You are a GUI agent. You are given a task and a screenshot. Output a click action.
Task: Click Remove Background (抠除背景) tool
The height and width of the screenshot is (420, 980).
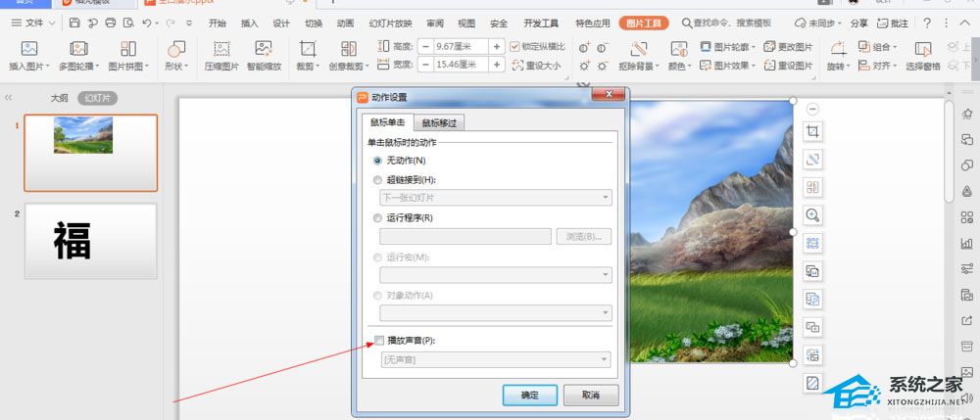(639, 56)
